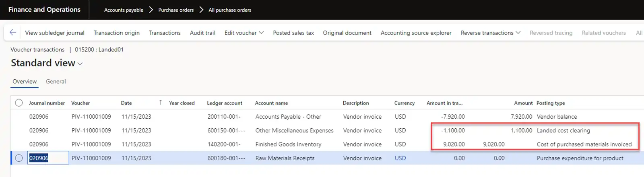Screen dimensions: 644x177
Task: Click the USD currency link in selected row
Action: point(400,158)
